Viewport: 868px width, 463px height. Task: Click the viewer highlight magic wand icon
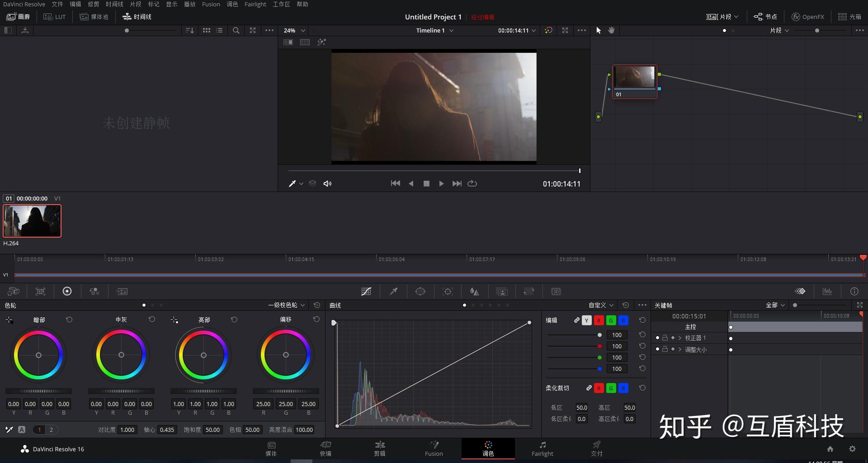pyautogui.click(x=321, y=42)
